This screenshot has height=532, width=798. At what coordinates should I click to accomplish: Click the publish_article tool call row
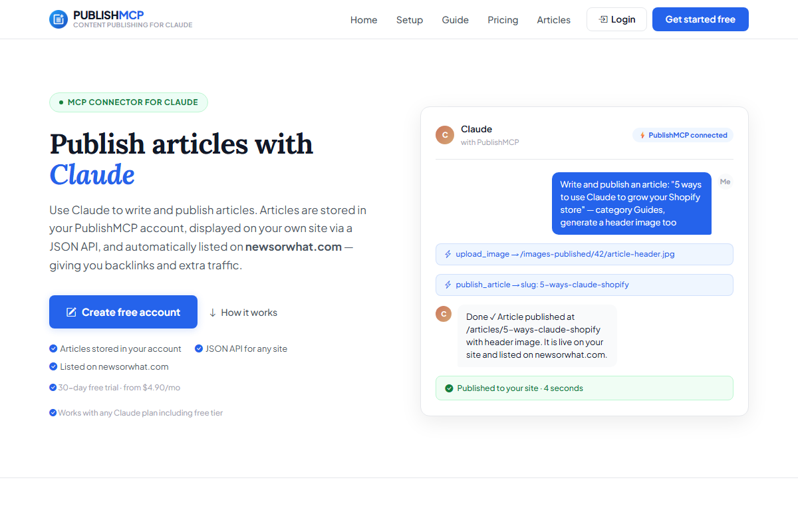[585, 285]
